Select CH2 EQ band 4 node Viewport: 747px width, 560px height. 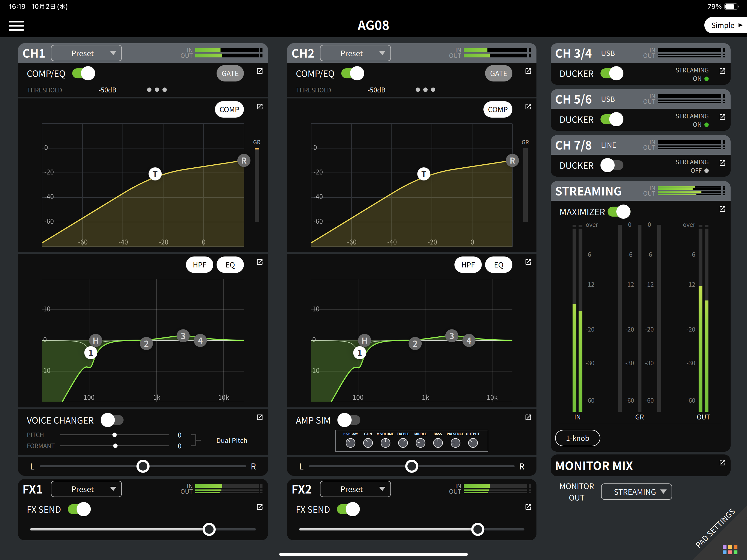pyautogui.click(x=469, y=340)
